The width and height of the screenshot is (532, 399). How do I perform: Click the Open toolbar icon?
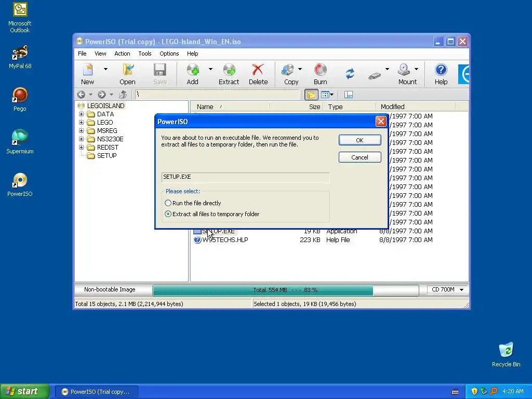pyautogui.click(x=128, y=70)
